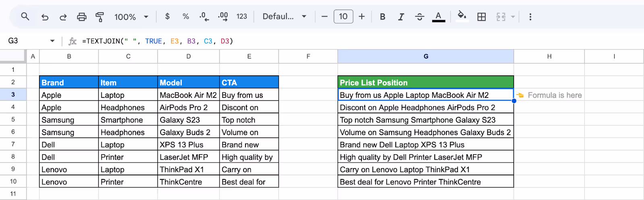Open more number formats 123
The height and width of the screenshot is (200, 644).
click(242, 17)
